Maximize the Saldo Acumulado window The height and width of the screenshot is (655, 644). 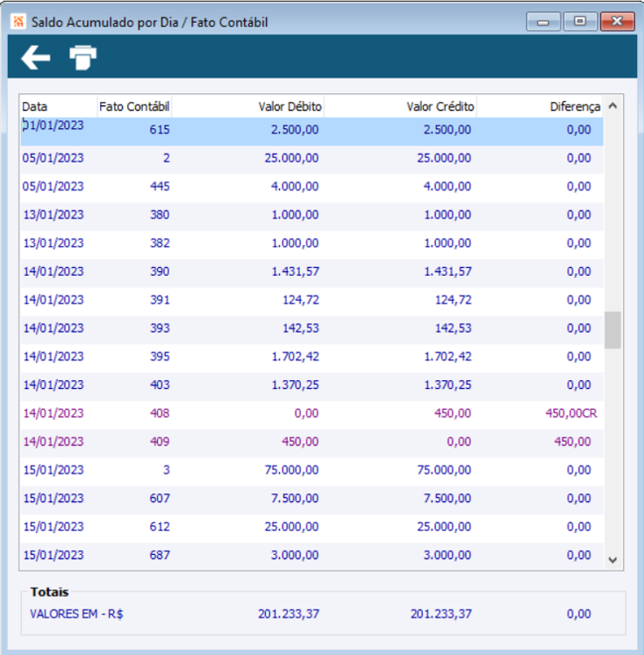tap(580, 22)
